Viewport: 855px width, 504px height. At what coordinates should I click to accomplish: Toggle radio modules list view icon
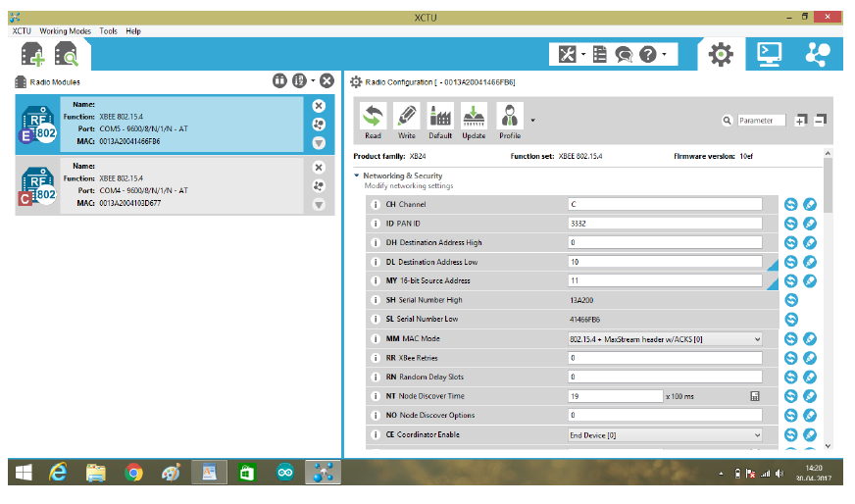[x=279, y=81]
